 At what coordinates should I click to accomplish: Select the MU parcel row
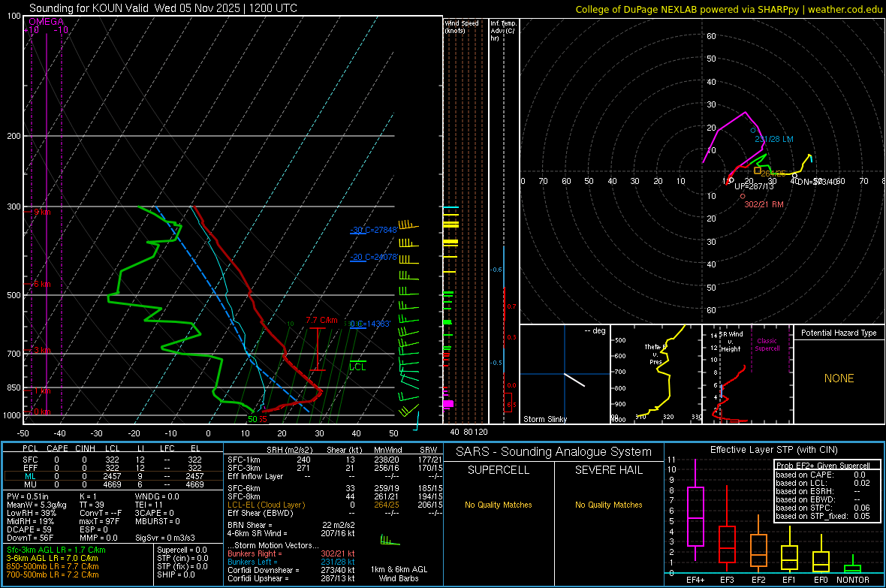[113, 484]
